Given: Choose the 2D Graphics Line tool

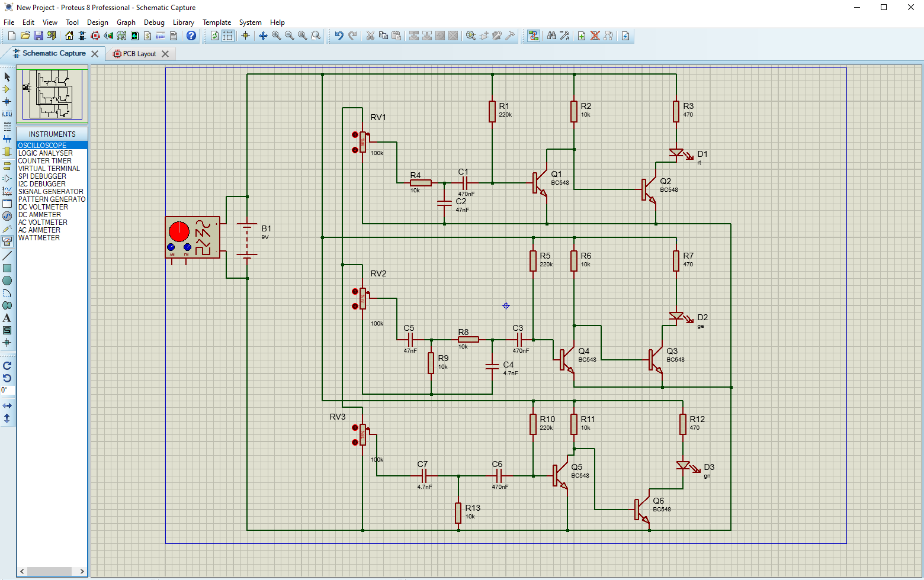Looking at the screenshot, I should 7,256.
